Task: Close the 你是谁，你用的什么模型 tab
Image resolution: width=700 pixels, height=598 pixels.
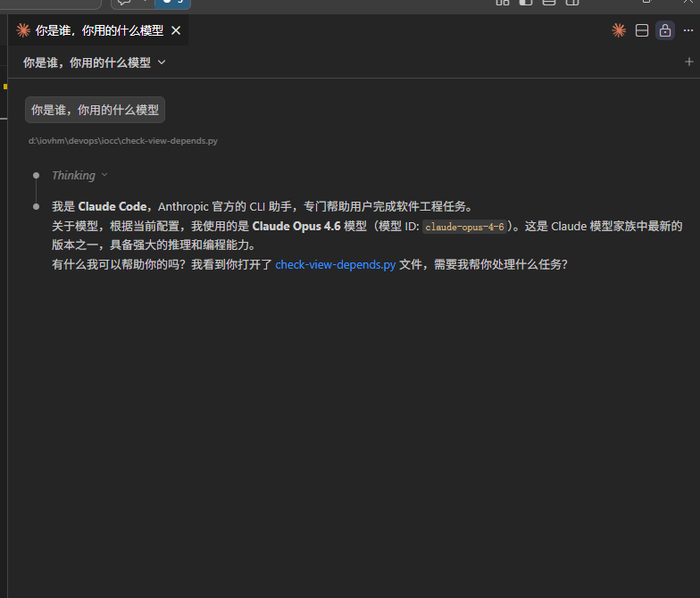Action: pos(176,30)
